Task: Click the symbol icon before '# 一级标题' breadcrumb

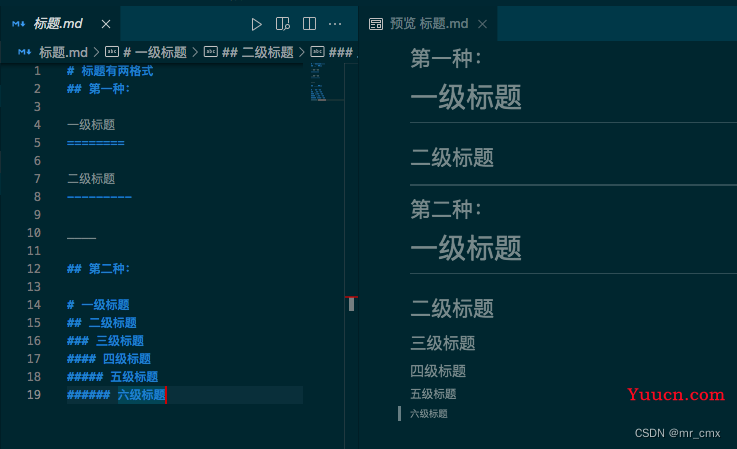Action: pyautogui.click(x=112, y=52)
